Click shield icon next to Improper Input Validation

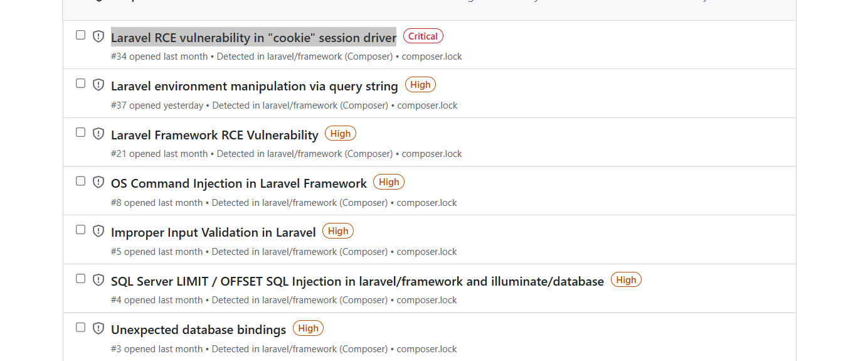98,231
